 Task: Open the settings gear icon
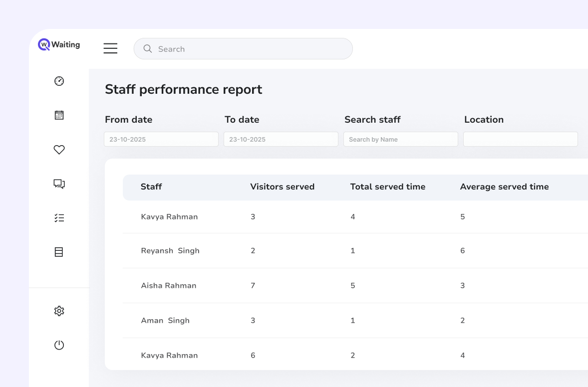59,310
